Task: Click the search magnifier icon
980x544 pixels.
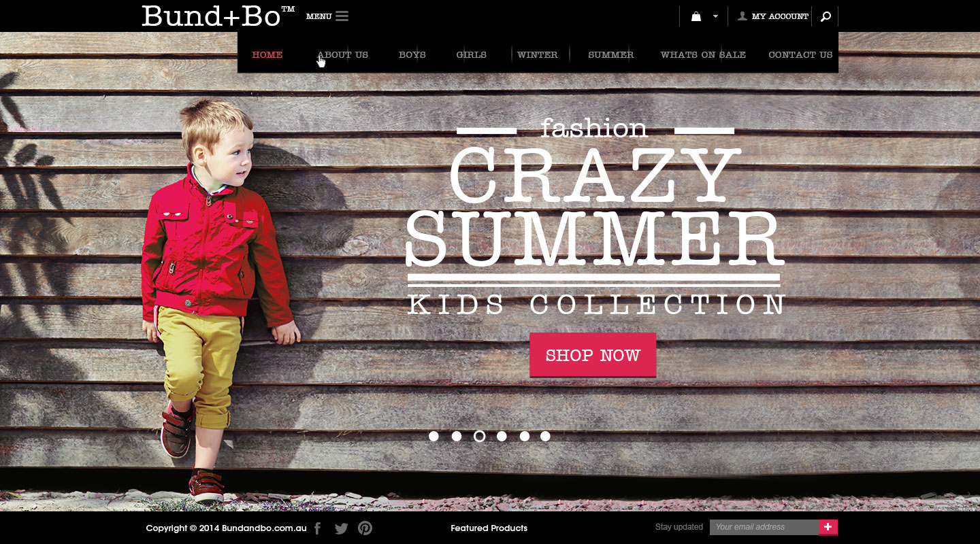Action: (826, 16)
